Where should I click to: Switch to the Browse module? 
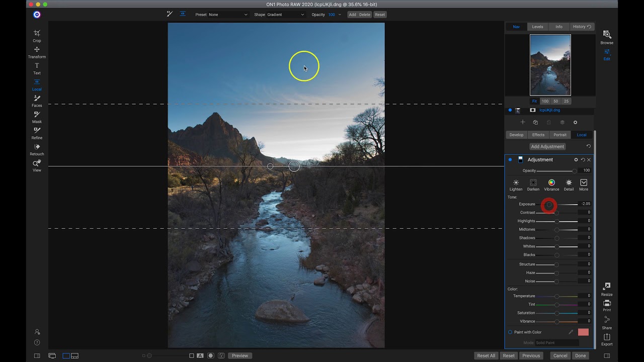tap(607, 37)
